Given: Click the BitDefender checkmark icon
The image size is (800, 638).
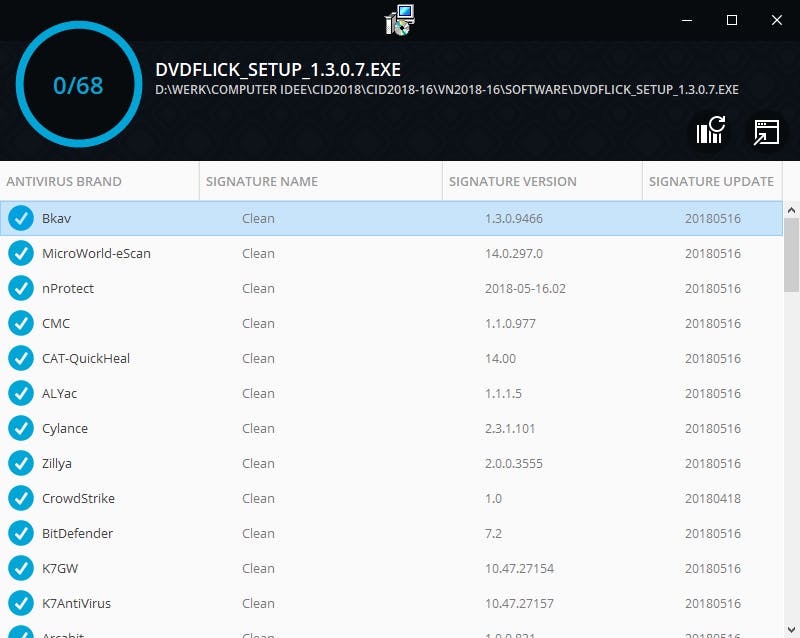Looking at the screenshot, I should tap(21, 533).
